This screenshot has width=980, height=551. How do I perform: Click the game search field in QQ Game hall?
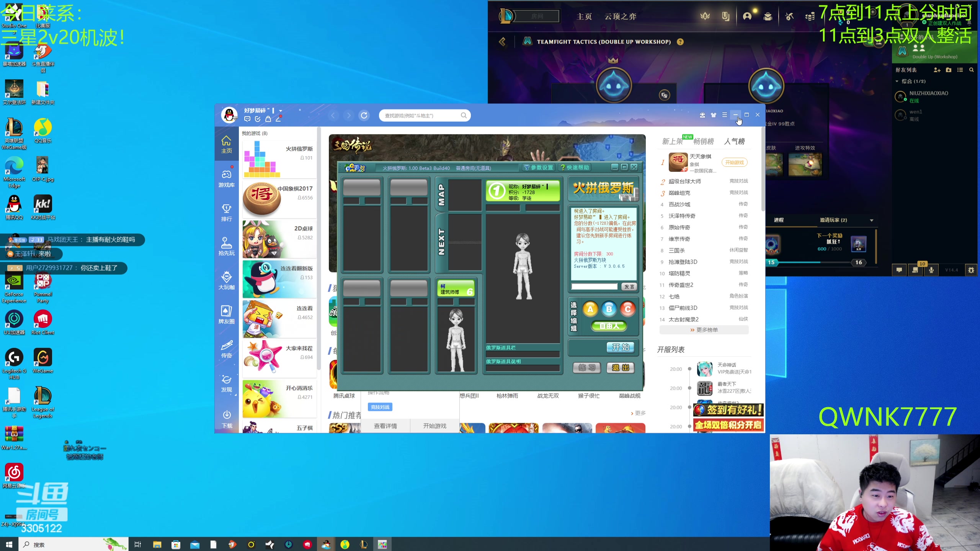coord(424,116)
